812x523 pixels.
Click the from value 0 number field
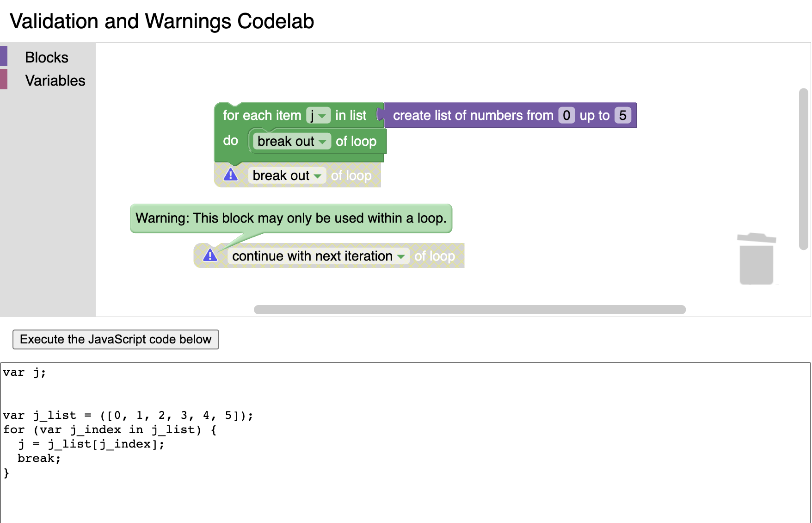566,115
